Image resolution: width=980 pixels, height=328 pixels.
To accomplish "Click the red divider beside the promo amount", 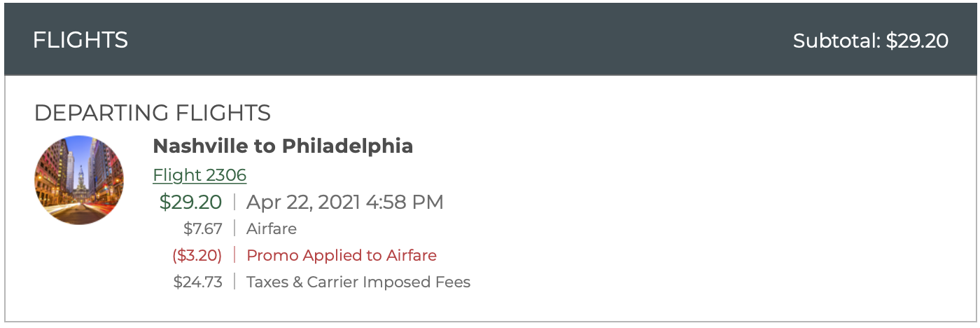I will pyautogui.click(x=234, y=256).
